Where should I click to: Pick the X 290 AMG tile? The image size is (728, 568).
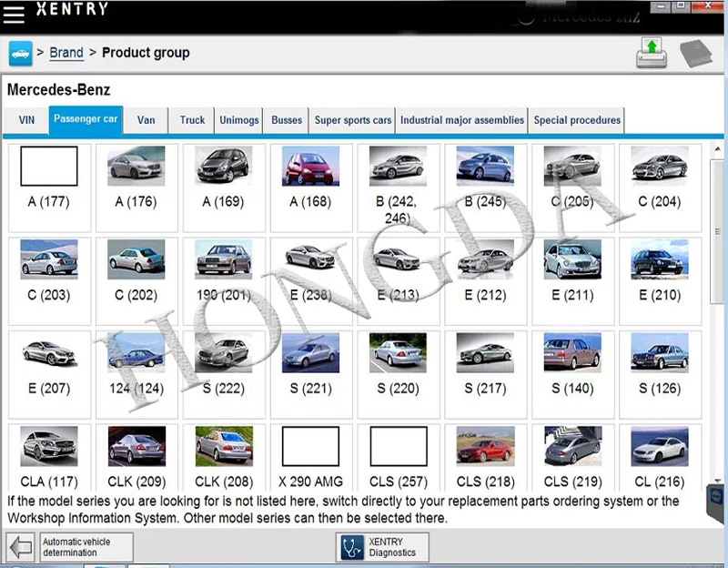[311, 458]
